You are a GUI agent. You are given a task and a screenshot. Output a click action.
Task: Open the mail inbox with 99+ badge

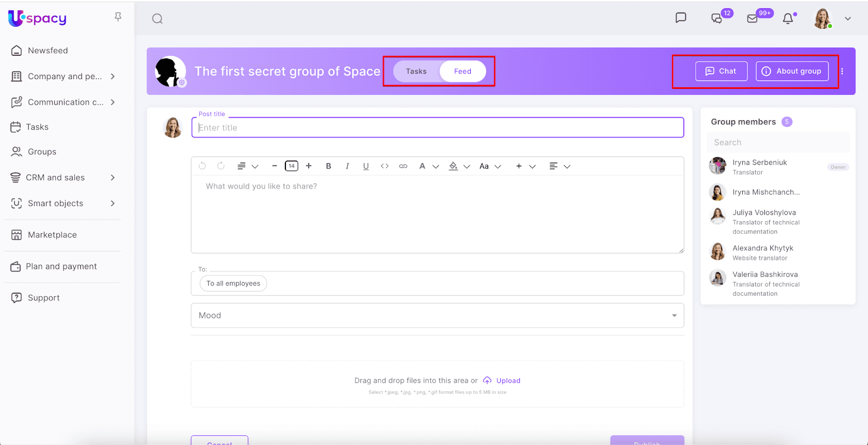click(x=752, y=19)
